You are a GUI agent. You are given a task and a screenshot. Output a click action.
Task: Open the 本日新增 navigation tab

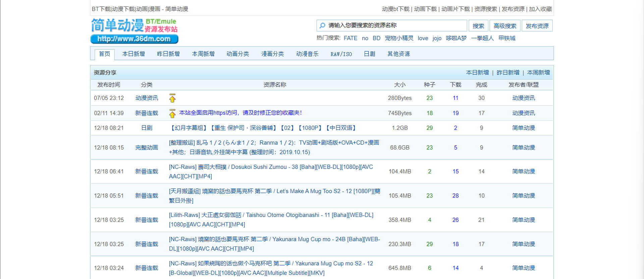pos(133,54)
